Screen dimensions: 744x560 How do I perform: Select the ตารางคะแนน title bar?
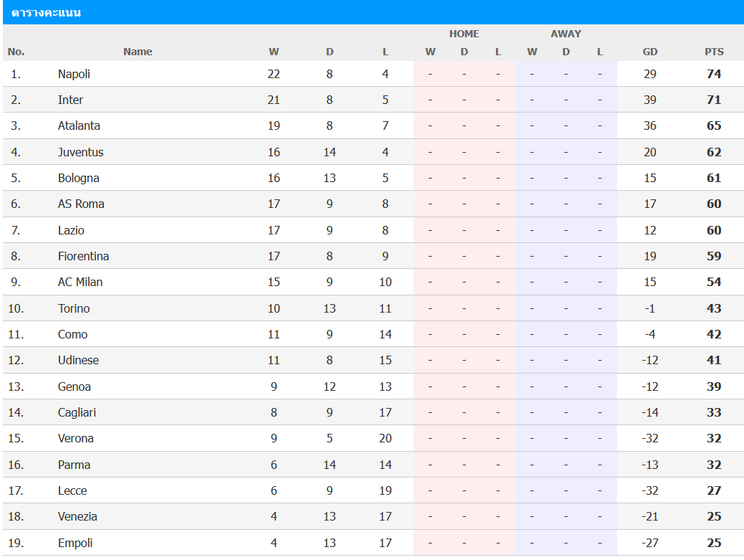pos(373,12)
